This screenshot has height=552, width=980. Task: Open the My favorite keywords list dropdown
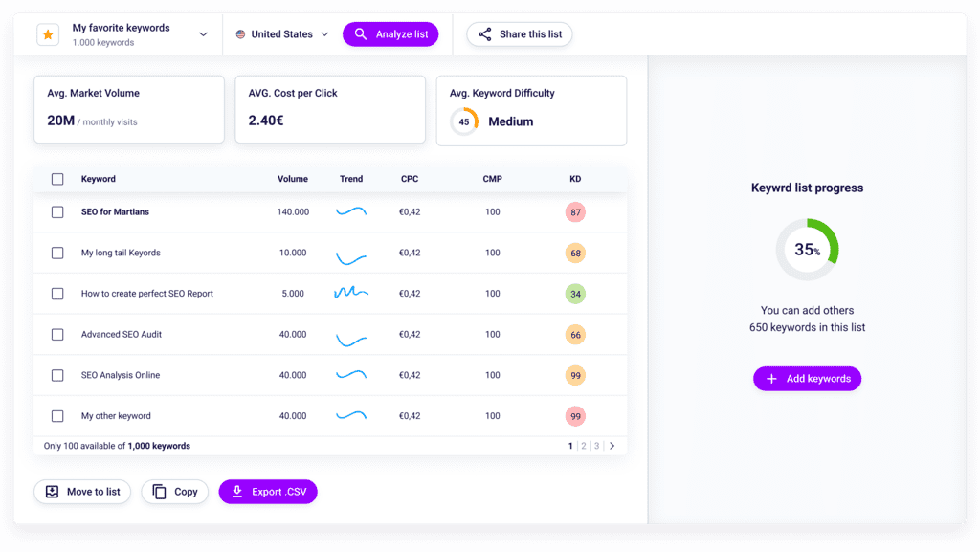(202, 33)
